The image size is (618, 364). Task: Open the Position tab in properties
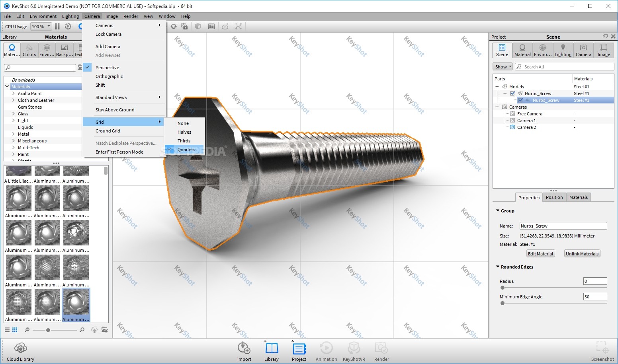[x=554, y=197]
